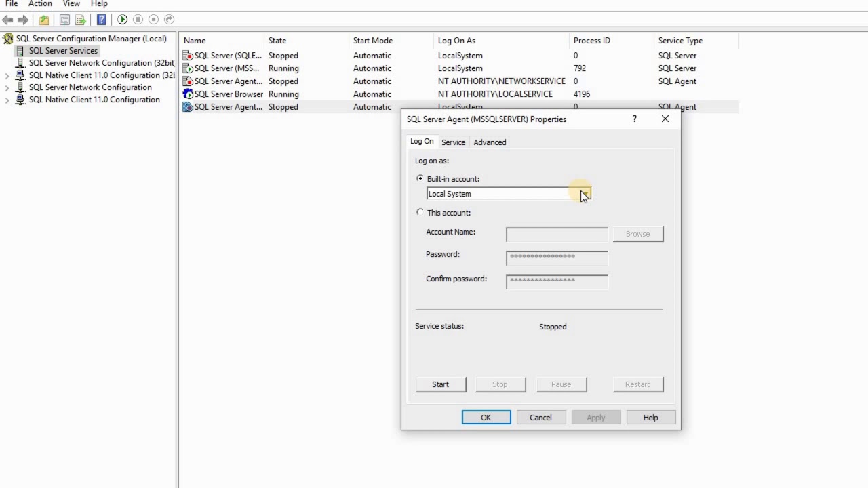868x488 pixels.
Task: Expand the last SQL Native Client 11.0 Configuration node
Action: [7, 100]
